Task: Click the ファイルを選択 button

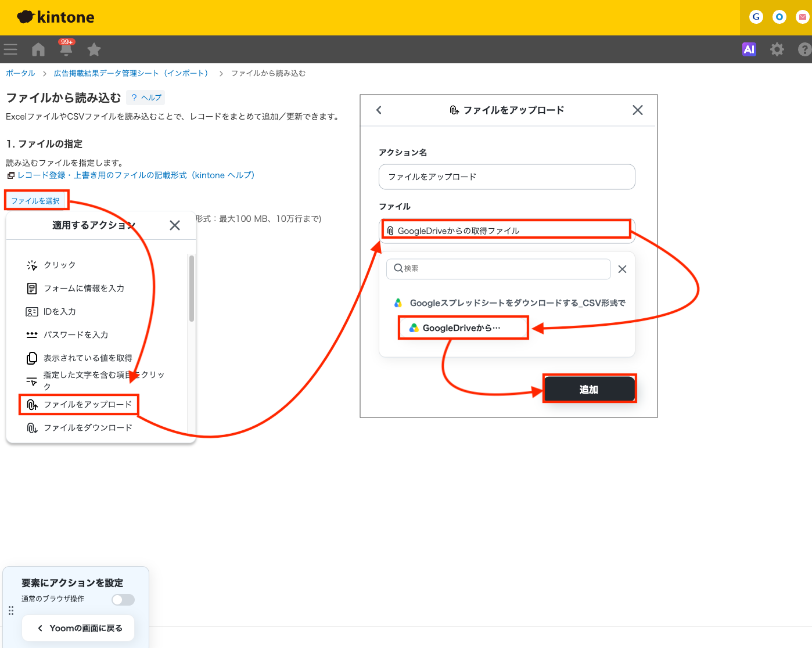Action: [x=35, y=201]
